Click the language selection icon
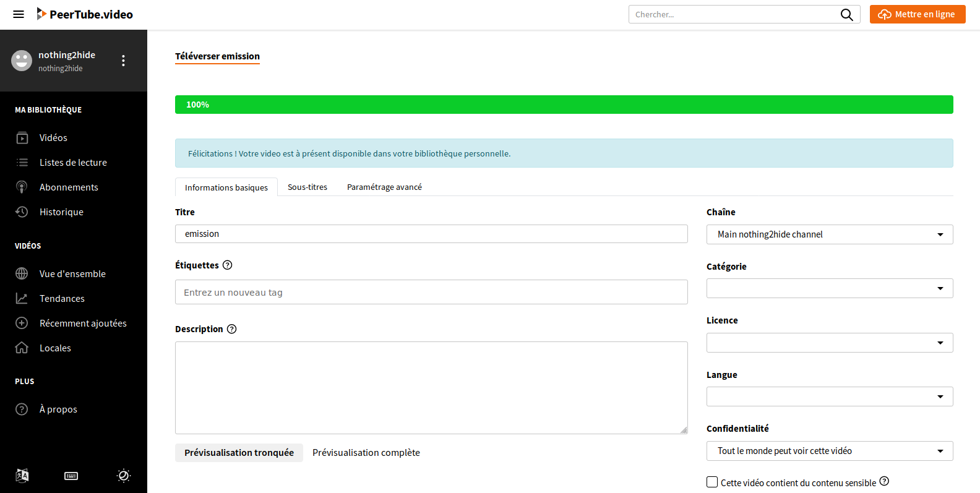This screenshot has width=980, height=493. pos(22,475)
